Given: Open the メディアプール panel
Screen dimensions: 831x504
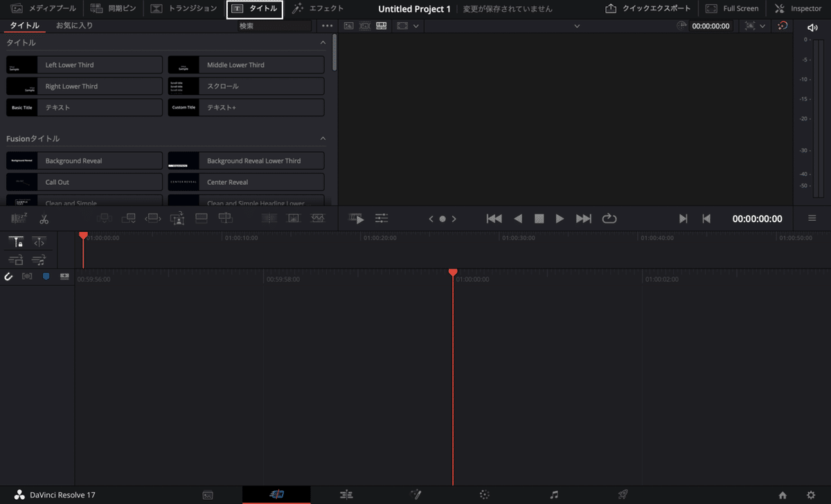Looking at the screenshot, I should pyautogui.click(x=43, y=9).
